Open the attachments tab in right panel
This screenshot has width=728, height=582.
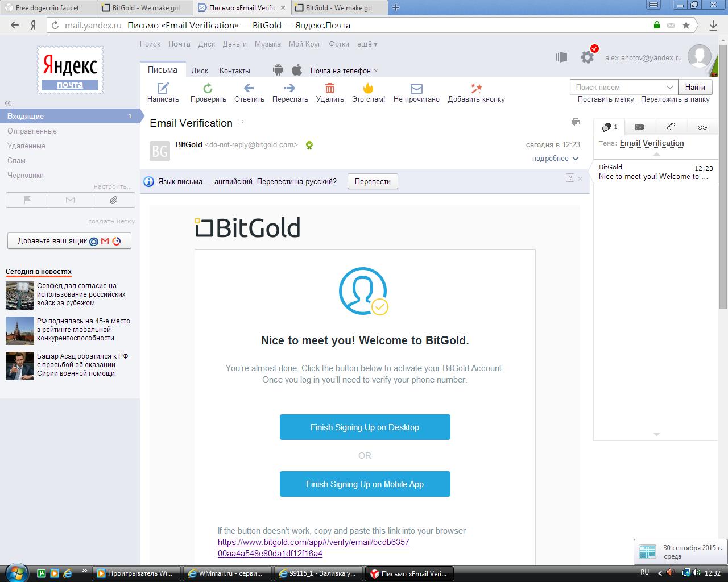671,127
